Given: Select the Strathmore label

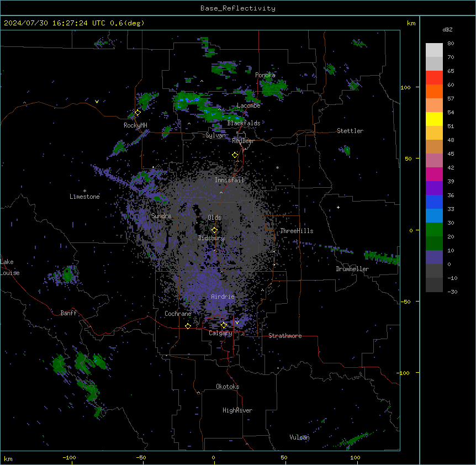Looking at the screenshot, I should [285, 336].
